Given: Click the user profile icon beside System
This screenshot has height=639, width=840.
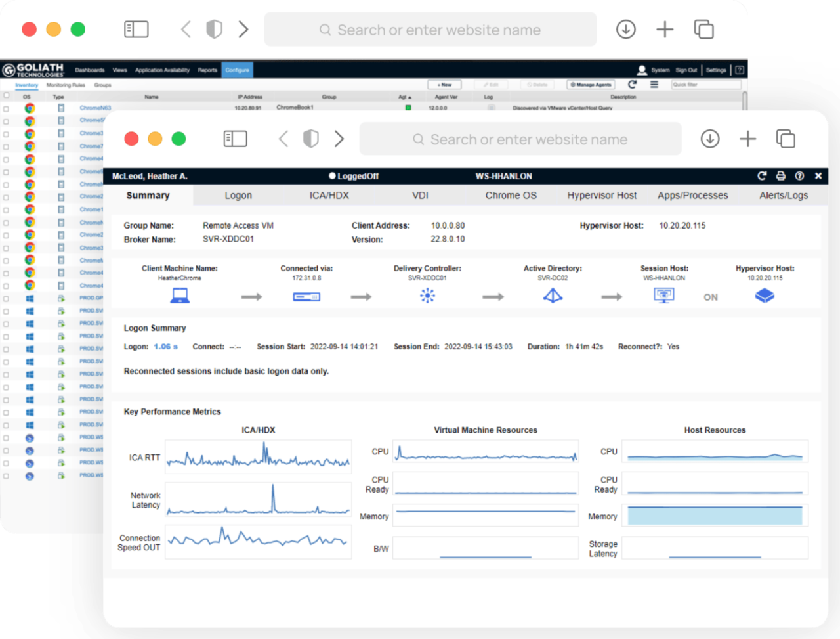Looking at the screenshot, I should click(x=642, y=70).
